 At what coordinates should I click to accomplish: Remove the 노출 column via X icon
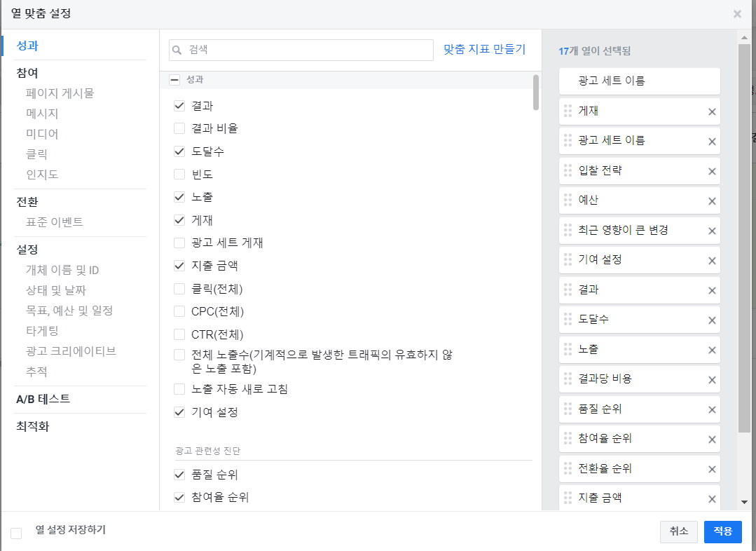coord(712,351)
